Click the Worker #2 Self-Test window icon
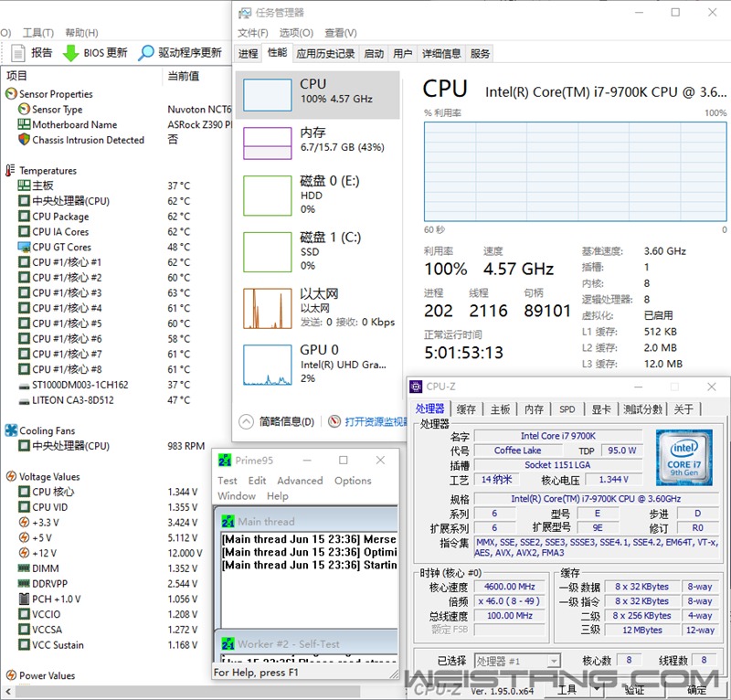Screen dimensions: 731x700 [x=228, y=644]
